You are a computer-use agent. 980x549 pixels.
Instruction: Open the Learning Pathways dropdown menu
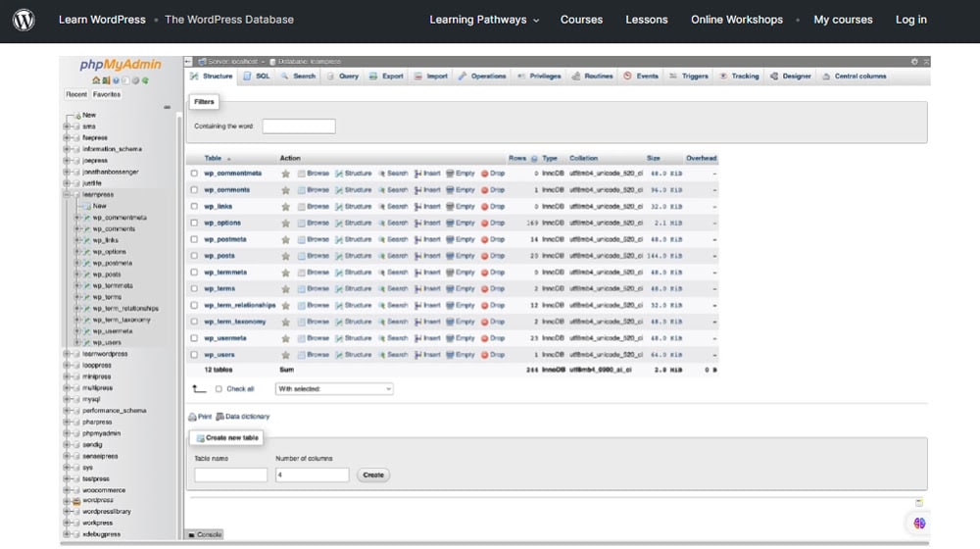484,20
